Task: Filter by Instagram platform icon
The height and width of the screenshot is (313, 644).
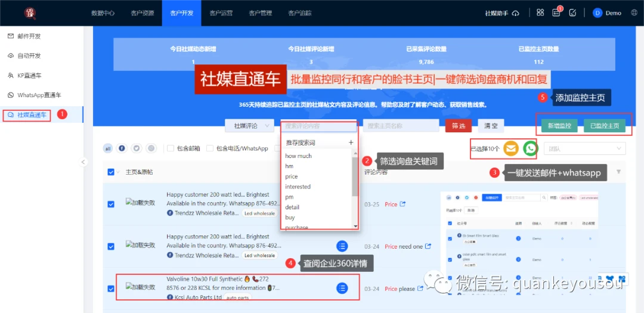Action: [151, 148]
